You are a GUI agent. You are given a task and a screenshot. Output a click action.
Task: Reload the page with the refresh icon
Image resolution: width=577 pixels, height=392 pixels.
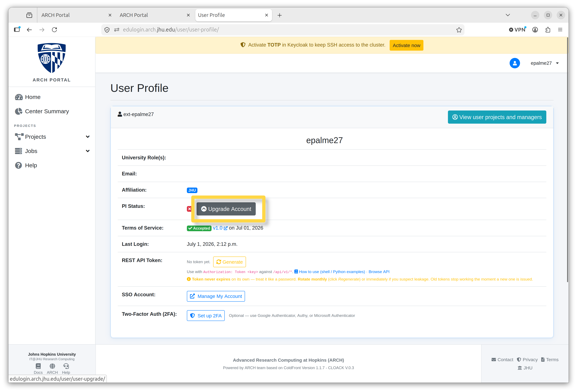[x=54, y=30]
